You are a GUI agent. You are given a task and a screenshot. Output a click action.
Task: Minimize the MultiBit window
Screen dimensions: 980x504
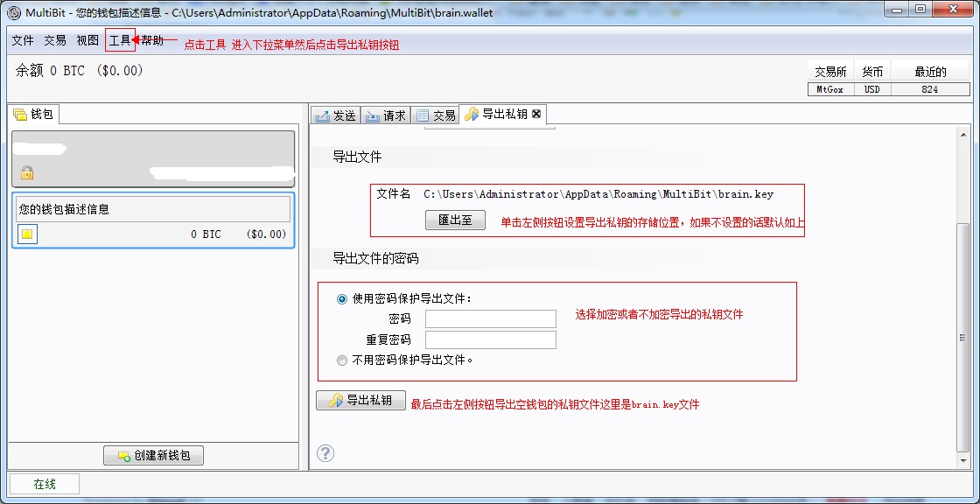pyautogui.click(x=897, y=10)
